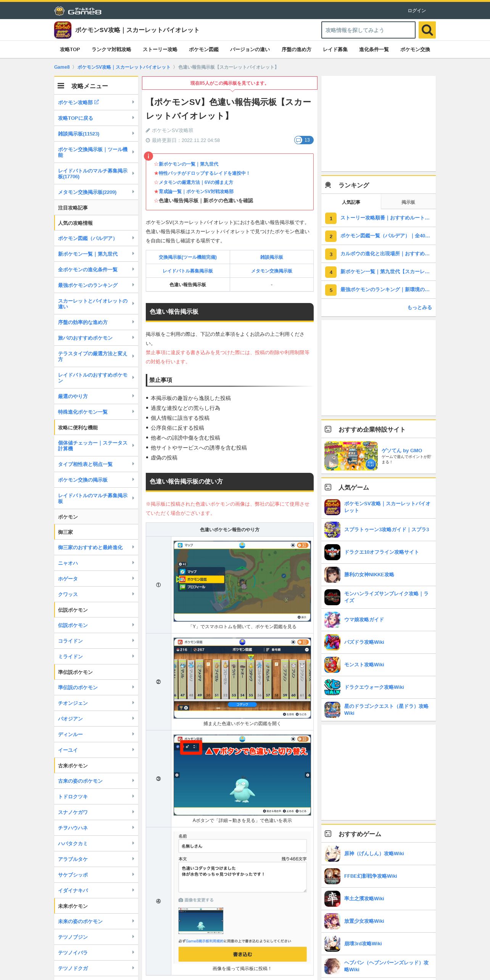Screen dimensions: 490x980
Task: Click the 書き込む submit button
Action: tap(243, 954)
